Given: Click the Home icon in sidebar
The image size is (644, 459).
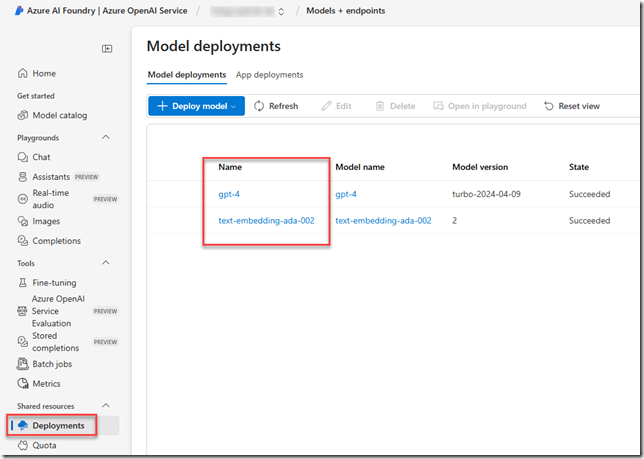Looking at the screenshot, I should point(24,74).
